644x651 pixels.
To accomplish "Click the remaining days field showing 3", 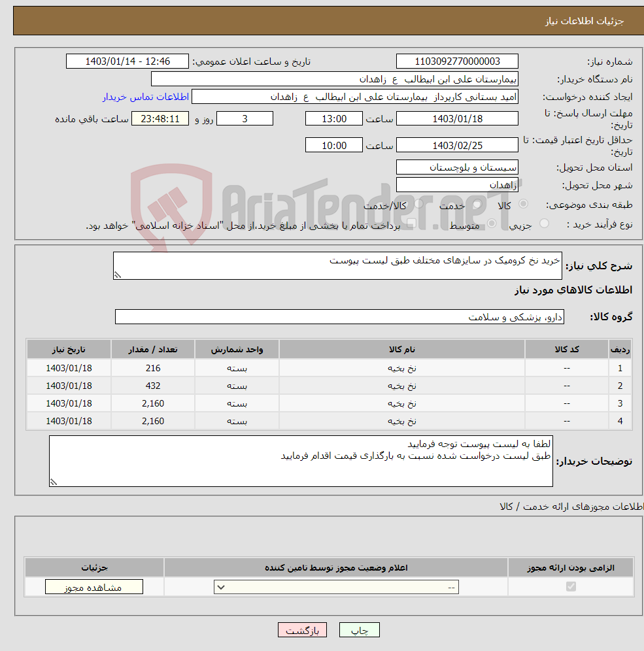I will pyautogui.click(x=245, y=118).
